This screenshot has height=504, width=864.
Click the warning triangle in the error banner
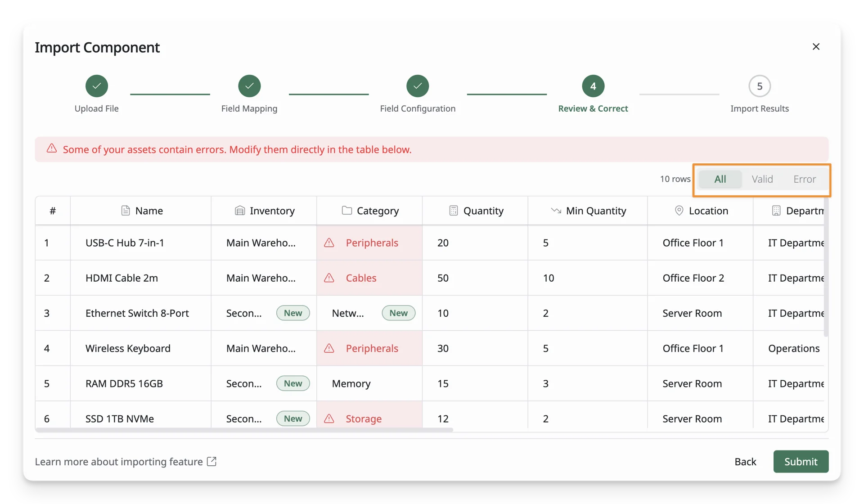(x=52, y=148)
